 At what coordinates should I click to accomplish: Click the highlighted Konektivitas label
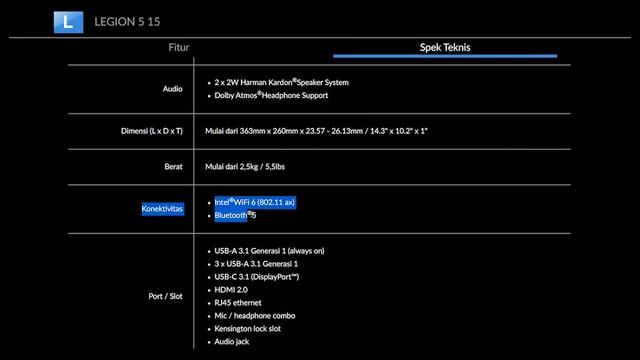coord(162,209)
